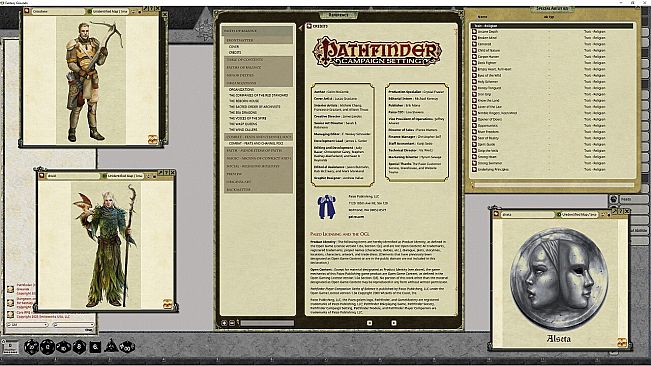Screen dimensions: 651x366
Task: Open the Spirit Guide link icon
Action: tap(474, 144)
